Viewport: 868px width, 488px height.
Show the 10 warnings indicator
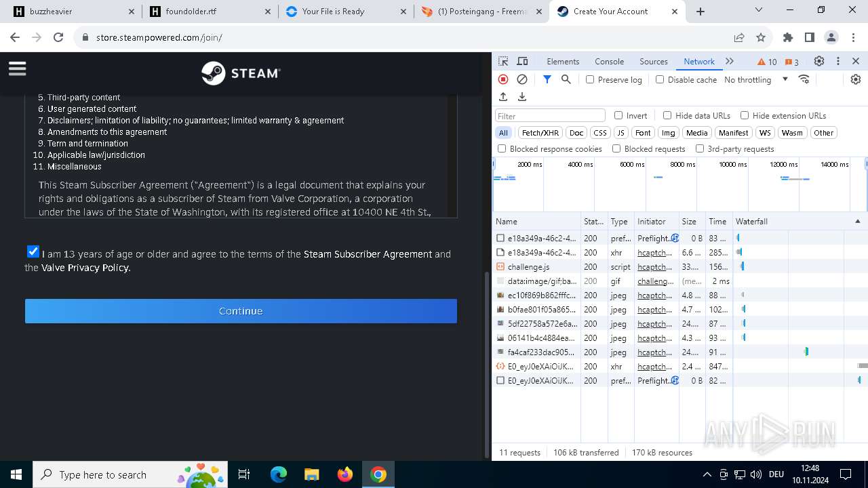pos(767,62)
